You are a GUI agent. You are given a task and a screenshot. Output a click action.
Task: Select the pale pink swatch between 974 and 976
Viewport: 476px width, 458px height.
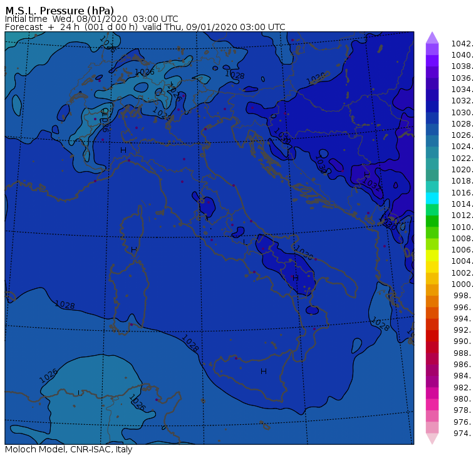pyautogui.click(x=432, y=427)
